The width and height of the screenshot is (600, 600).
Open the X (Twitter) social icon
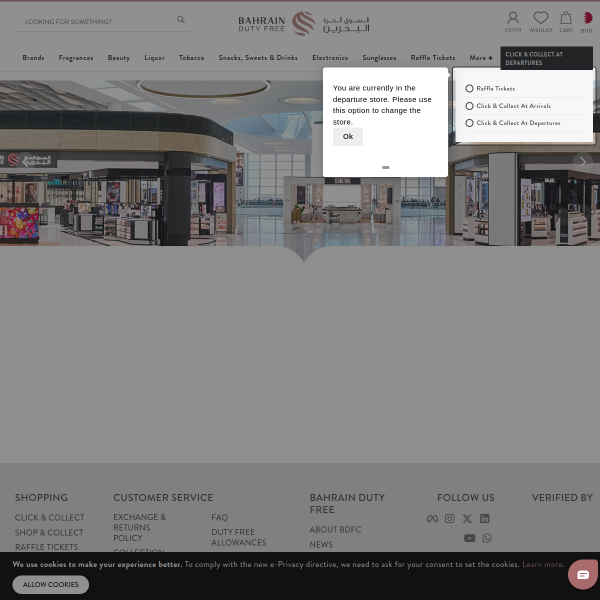tap(467, 518)
